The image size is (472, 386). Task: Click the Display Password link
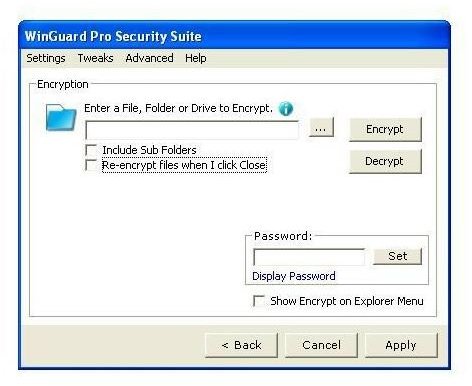click(x=294, y=276)
